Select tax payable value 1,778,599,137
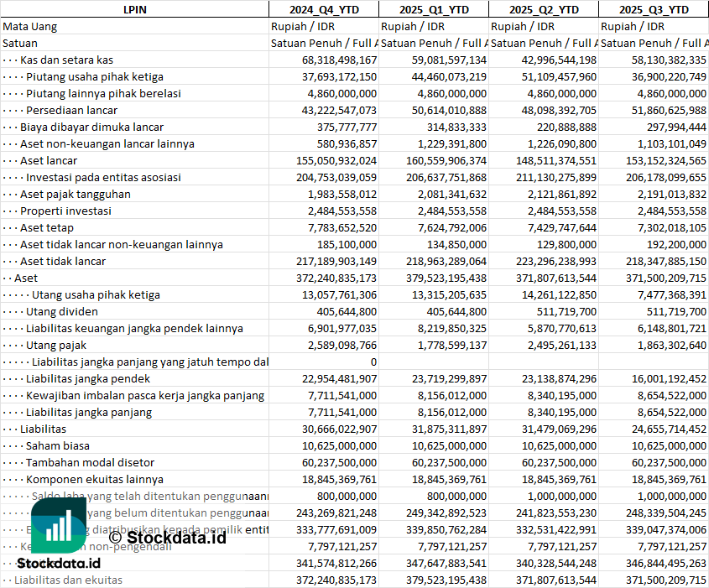This screenshot has height=588, width=709. point(452,346)
